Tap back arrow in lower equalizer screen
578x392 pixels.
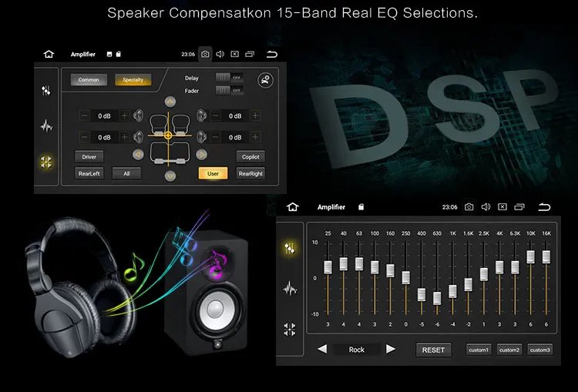(544, 206)
